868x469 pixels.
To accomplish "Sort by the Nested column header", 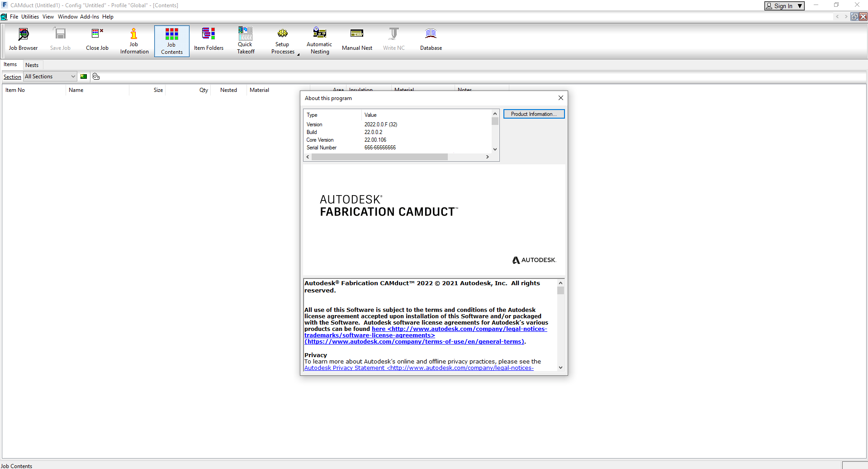I will click(x=228, y=90).
